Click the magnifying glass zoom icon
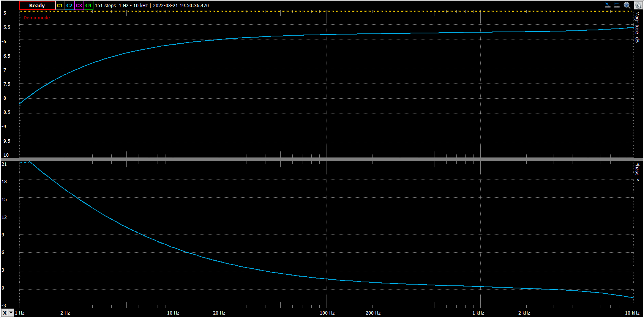 coord(627,5)
